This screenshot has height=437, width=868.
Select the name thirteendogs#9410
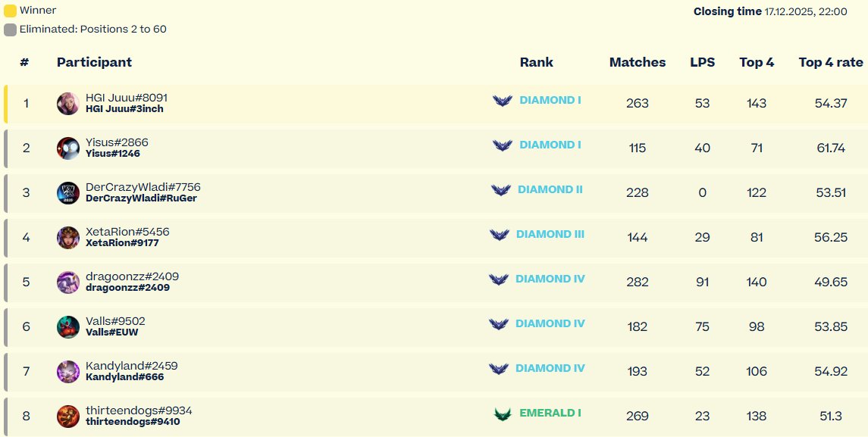[x=133, y=422]
